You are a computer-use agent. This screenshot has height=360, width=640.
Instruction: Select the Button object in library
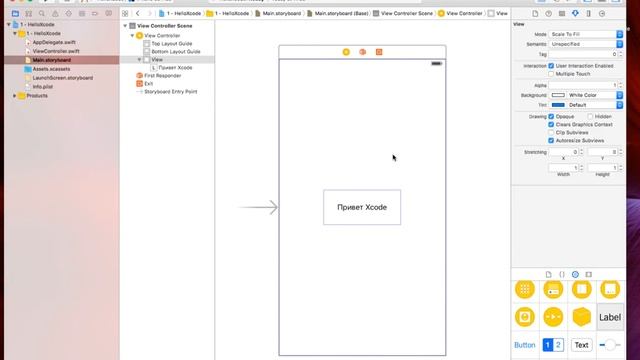pos(525,345)
